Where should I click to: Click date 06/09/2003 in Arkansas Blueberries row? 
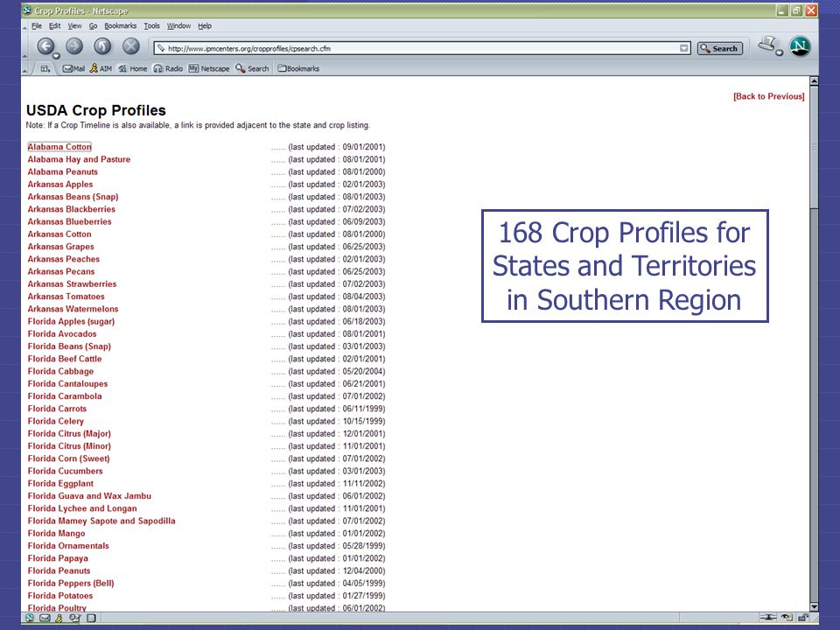click(x=364, y=221)
